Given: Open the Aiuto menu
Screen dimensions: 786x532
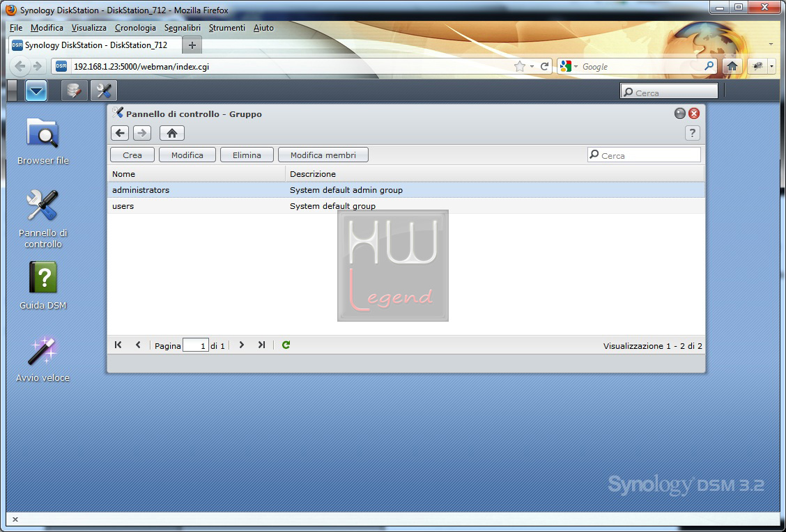Looking at the screenshot, I should click(x=263, y=28).
